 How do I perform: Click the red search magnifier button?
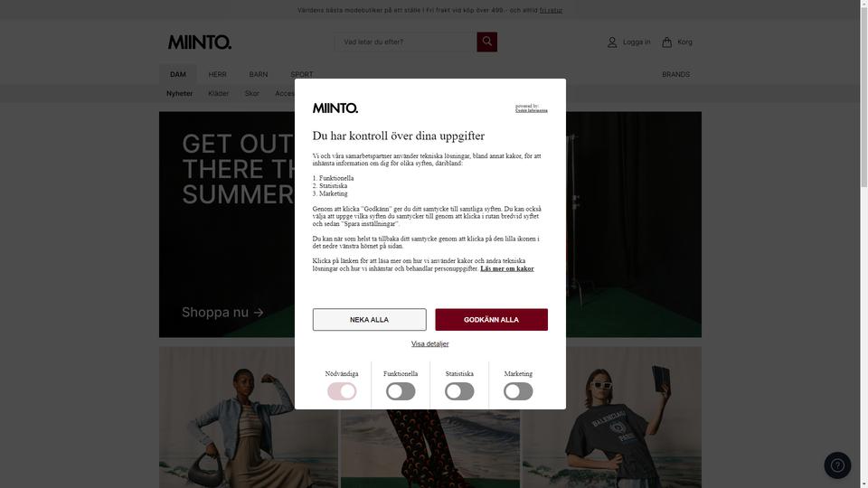pos(486,42)
